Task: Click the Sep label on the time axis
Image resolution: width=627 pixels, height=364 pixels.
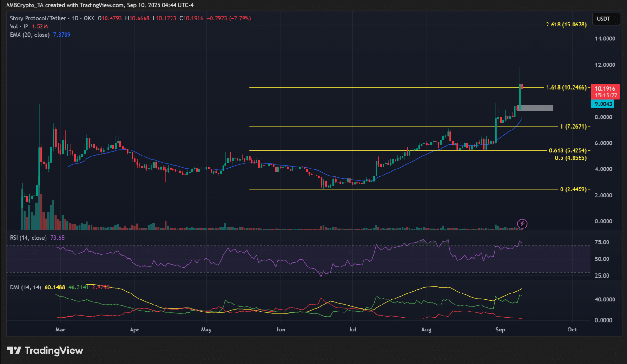Action: 500,330
